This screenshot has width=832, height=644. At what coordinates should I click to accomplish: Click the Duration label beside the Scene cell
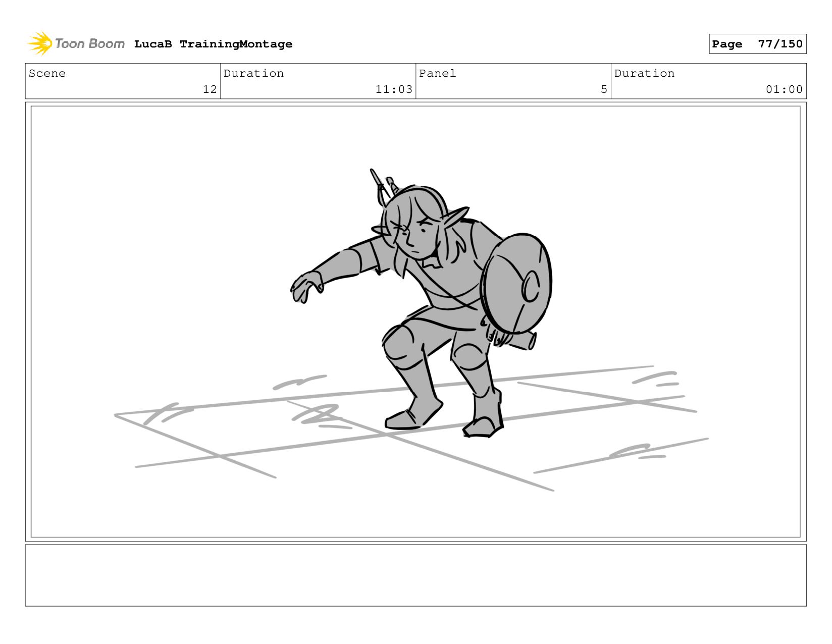point(253,73)
